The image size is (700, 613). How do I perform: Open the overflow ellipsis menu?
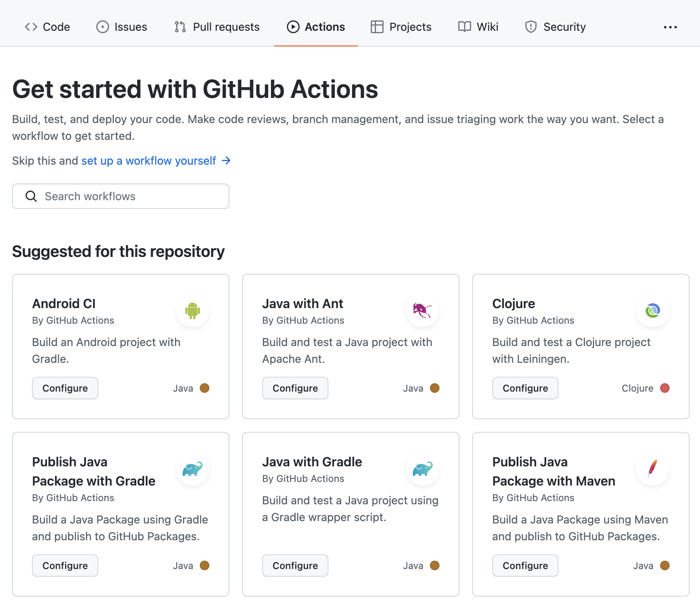coord(670,27)
